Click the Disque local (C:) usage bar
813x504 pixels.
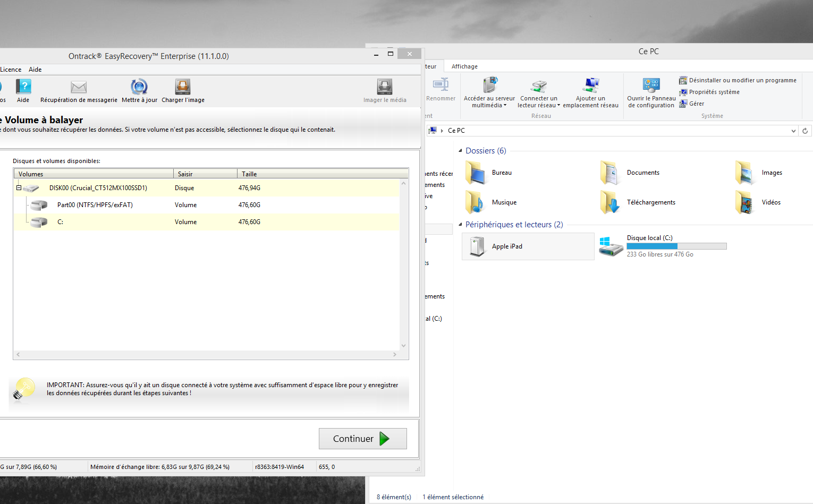[x=676, y=246]
